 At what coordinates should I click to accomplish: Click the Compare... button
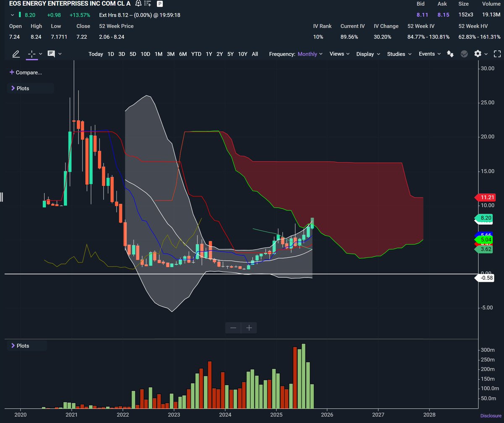click(26, 72)
